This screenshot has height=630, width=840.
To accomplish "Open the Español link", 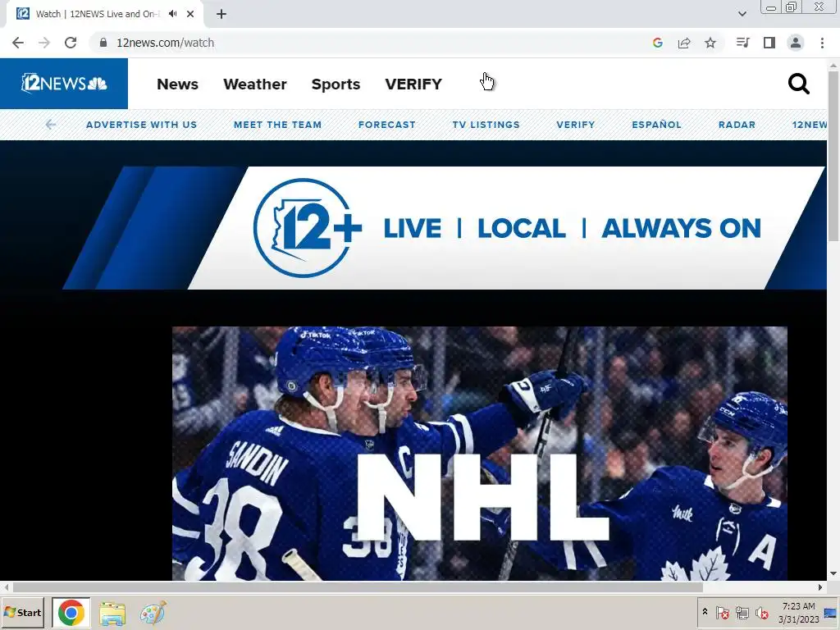I will (x=656, y=125).
